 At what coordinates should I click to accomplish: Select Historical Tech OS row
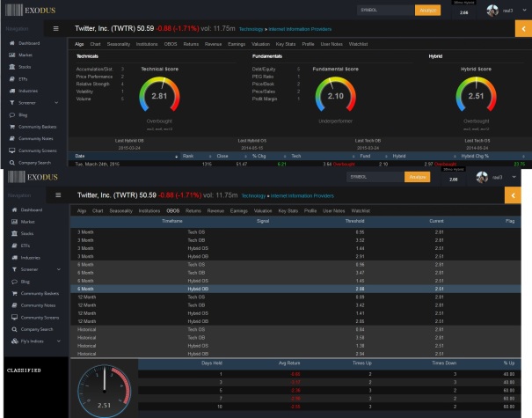pyautogui.click(x=295, y=329)
